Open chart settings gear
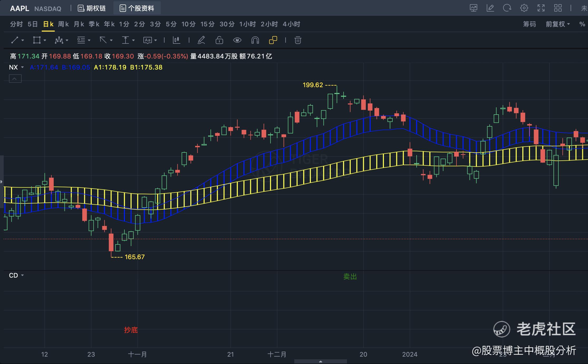This screenshot has height=364, width=588. [x=524, y=8]
